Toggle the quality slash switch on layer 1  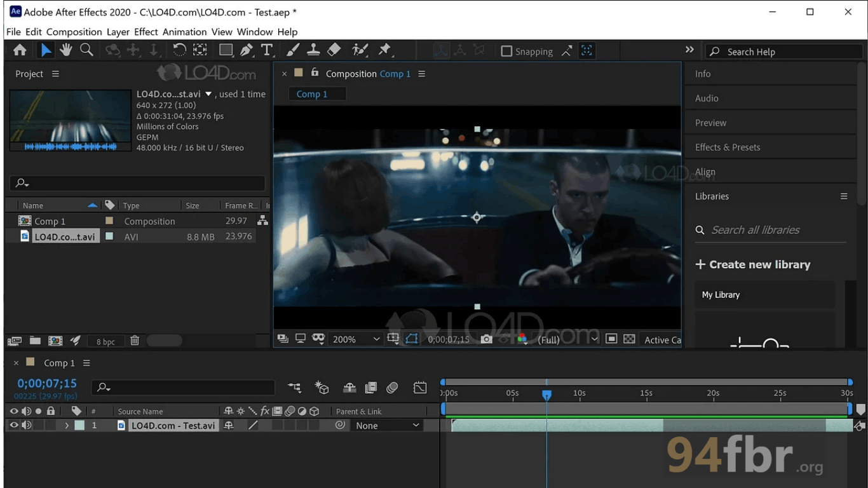(x=252, y=425)
